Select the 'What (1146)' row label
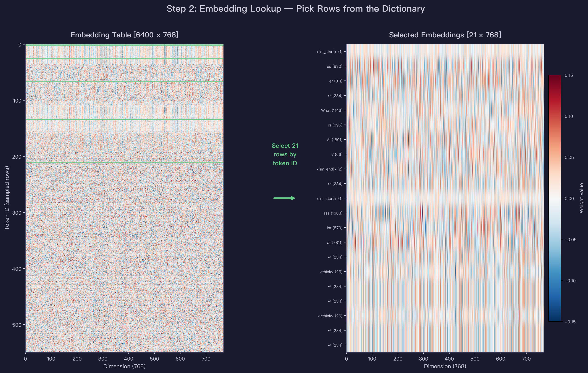This screenshot has height=373, width=588. point(332,110)
